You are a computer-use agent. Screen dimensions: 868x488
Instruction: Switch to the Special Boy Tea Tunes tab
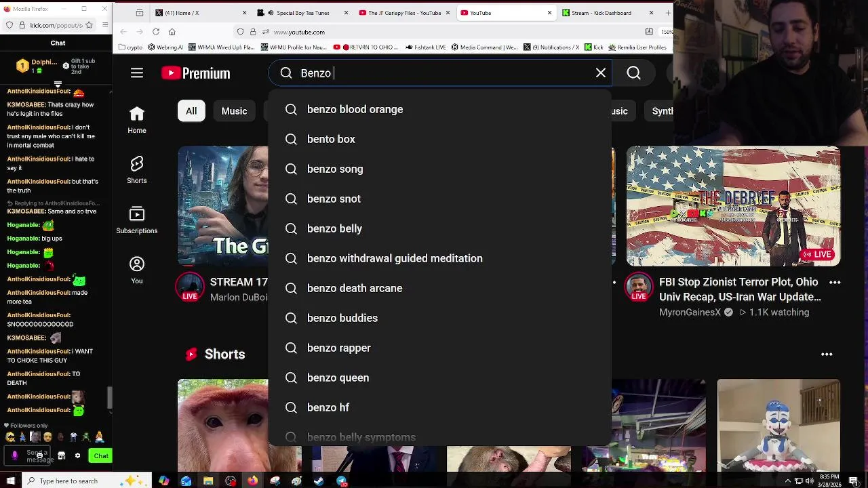[301, 13]
